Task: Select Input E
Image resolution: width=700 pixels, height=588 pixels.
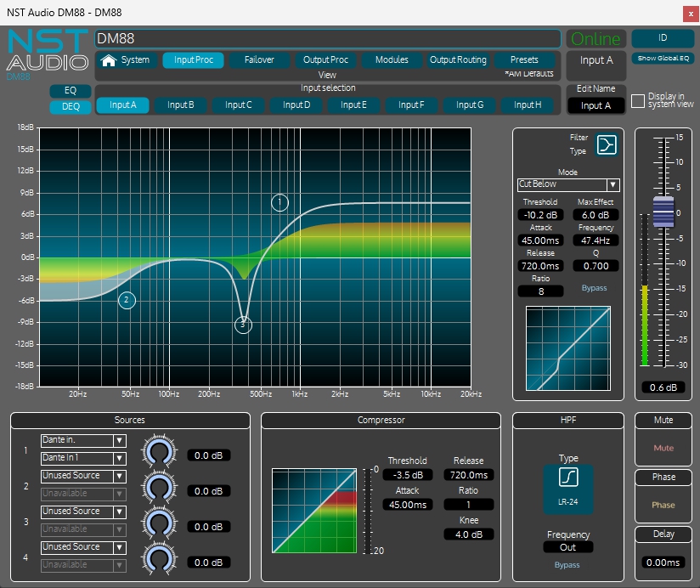Action: [353, 105]
